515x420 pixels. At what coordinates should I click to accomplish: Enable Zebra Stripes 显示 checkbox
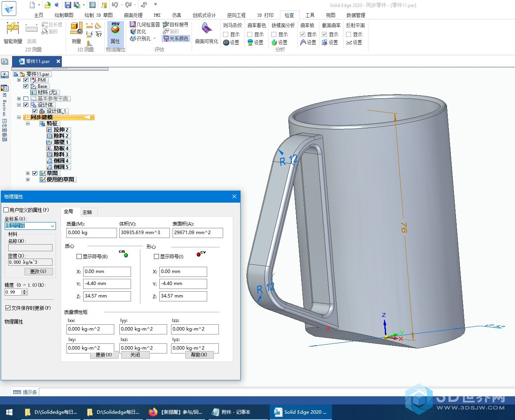[226, 34]
